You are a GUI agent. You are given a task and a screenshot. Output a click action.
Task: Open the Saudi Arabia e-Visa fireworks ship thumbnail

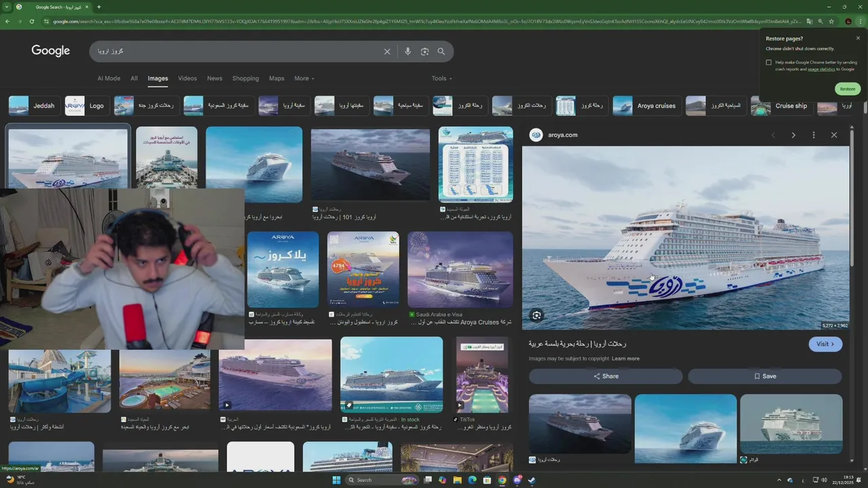(x=460, y=270)
